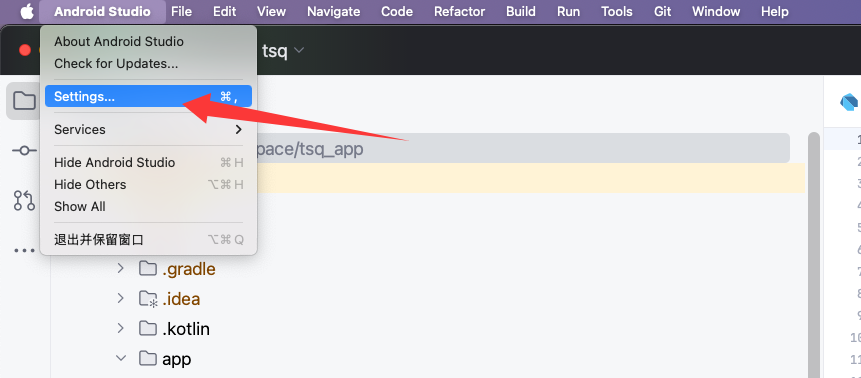The image size is (861, 378).
Task: Open the Edit menu
Action: 225,12
